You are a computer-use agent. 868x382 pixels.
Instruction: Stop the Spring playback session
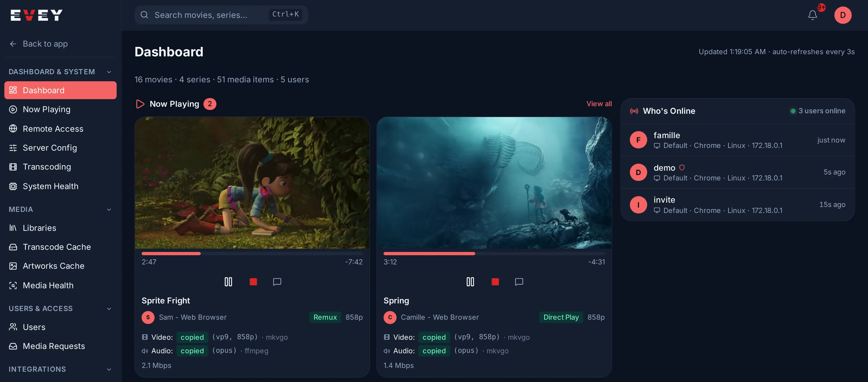point(495,282)
